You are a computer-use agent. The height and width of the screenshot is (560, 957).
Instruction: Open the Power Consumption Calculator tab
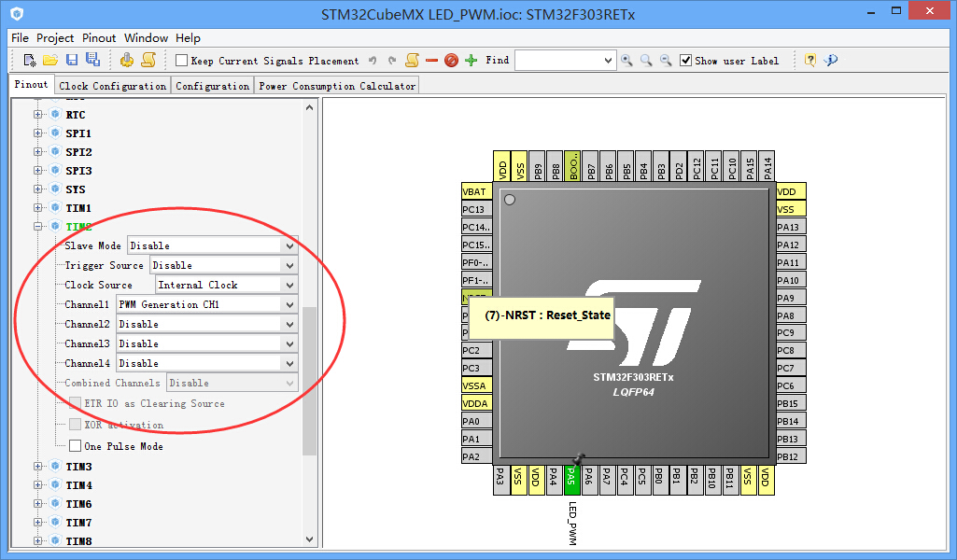pyautogui.click(x=337, y=86)
